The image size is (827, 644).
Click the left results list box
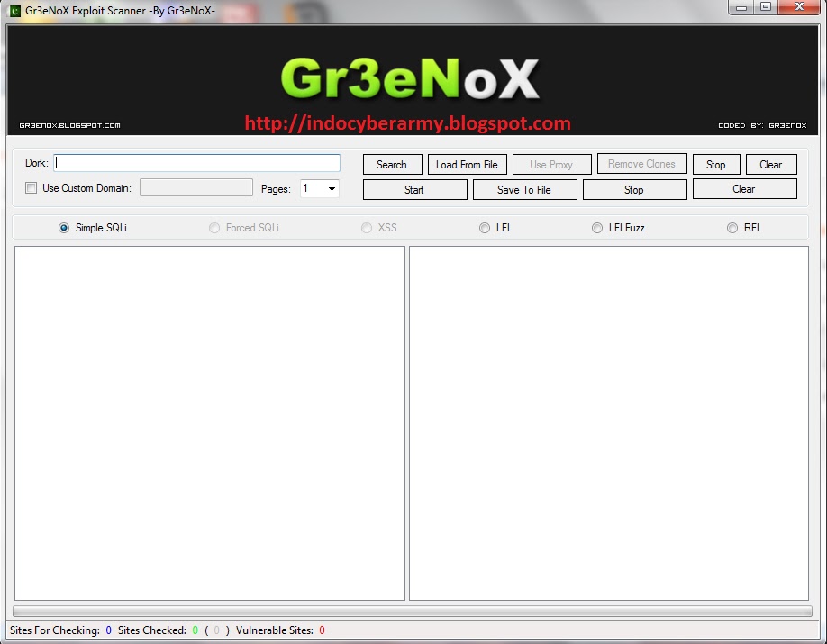pos(210,423)
